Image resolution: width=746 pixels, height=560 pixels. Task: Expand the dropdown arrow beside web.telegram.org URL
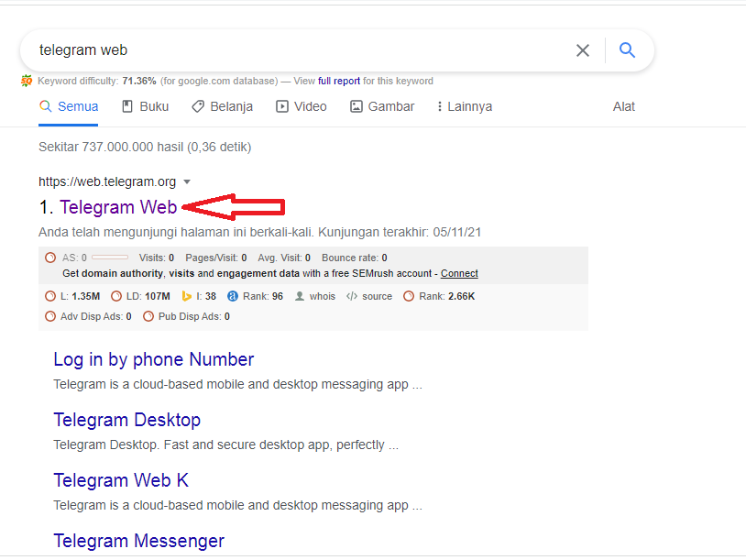pos(187,181)
